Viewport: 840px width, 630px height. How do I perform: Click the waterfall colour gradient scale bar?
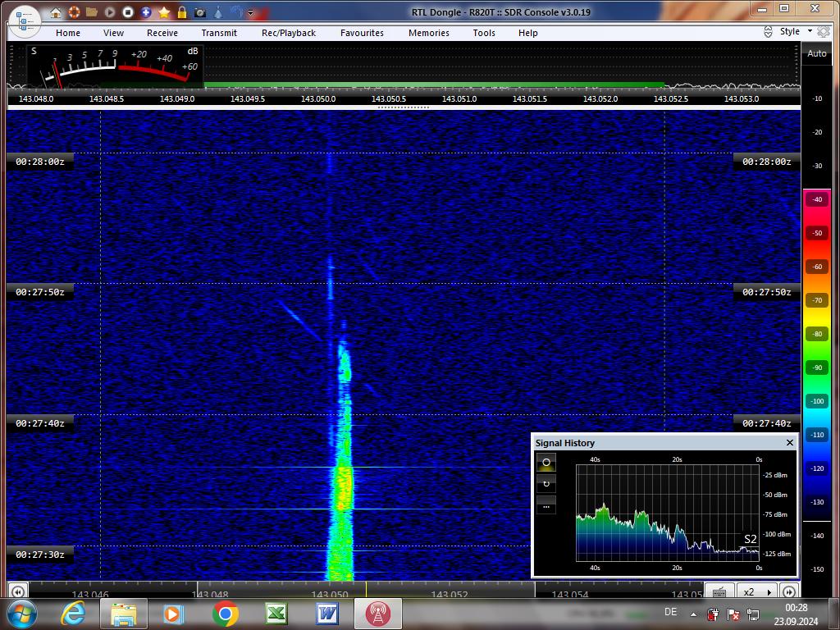817,354
